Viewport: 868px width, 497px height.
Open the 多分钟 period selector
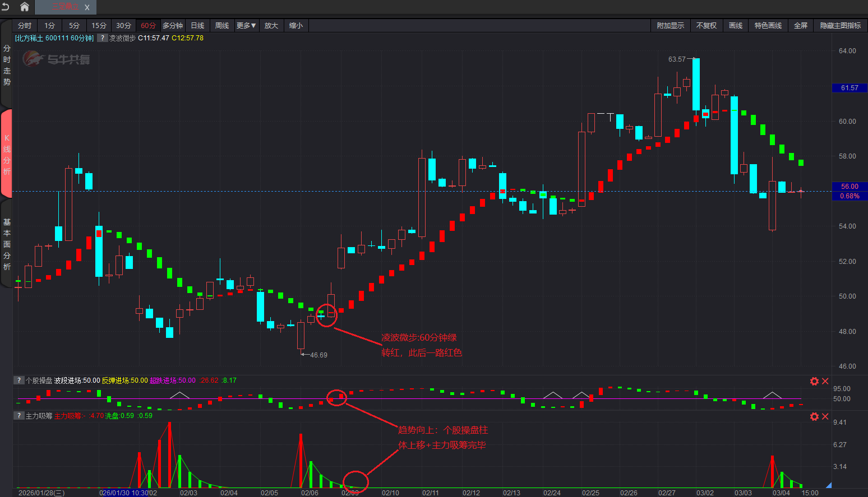[173, 26]
